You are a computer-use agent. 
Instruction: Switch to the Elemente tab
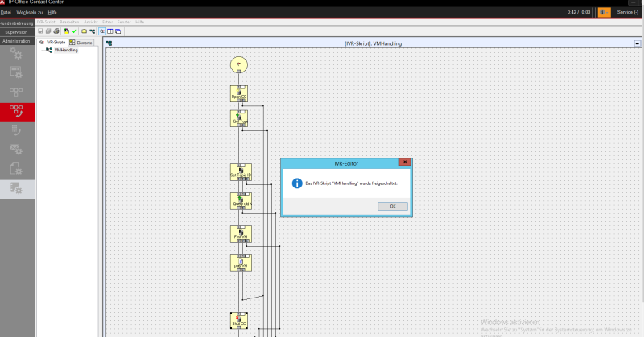point(81,43)
